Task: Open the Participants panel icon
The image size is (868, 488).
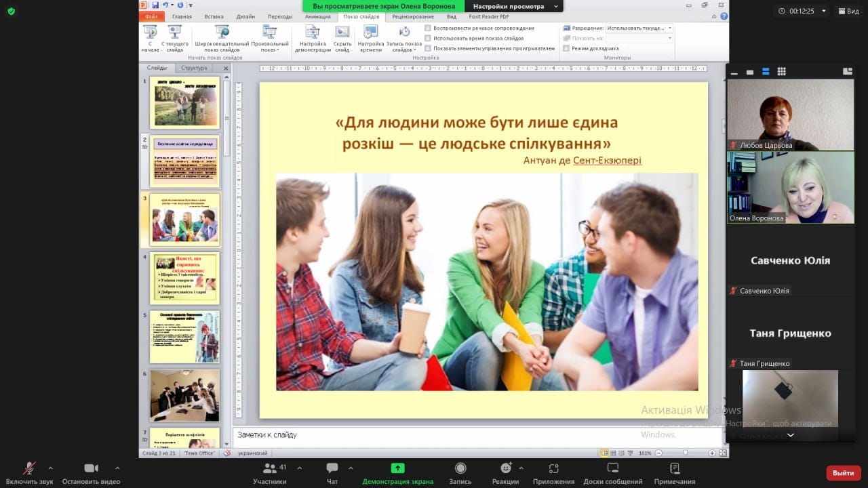Action: click(270, 469)
